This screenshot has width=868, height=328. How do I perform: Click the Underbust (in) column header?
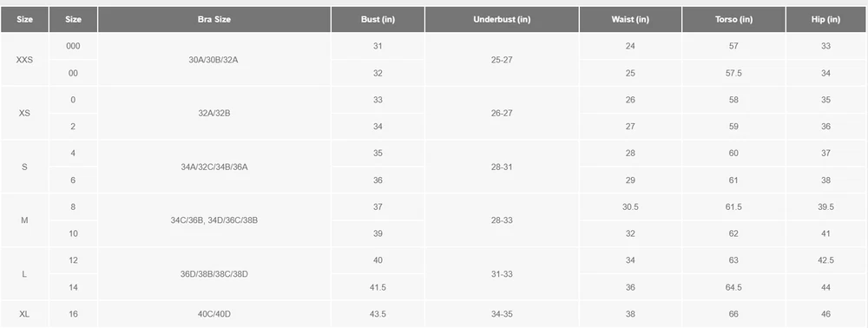(502, 19)
